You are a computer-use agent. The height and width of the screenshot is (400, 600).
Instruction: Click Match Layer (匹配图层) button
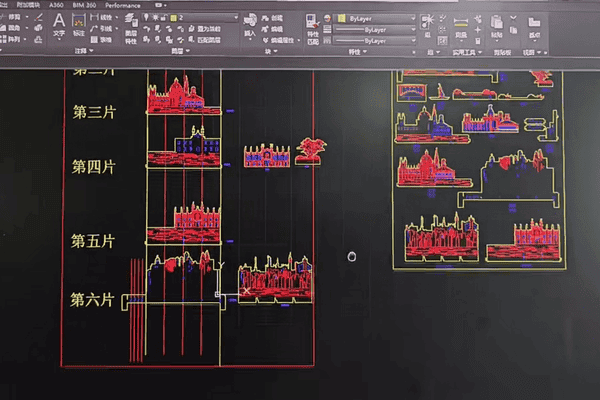[205, 39]
